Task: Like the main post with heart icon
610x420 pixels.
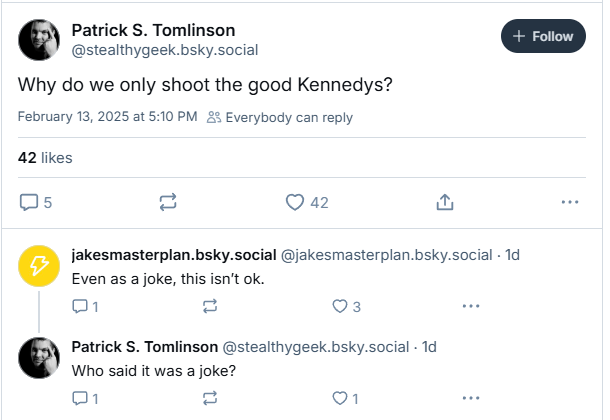Action: [307, 202]
